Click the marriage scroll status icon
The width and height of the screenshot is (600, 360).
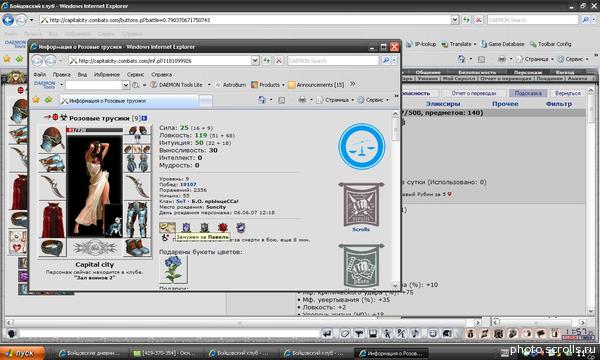[167, 228]
